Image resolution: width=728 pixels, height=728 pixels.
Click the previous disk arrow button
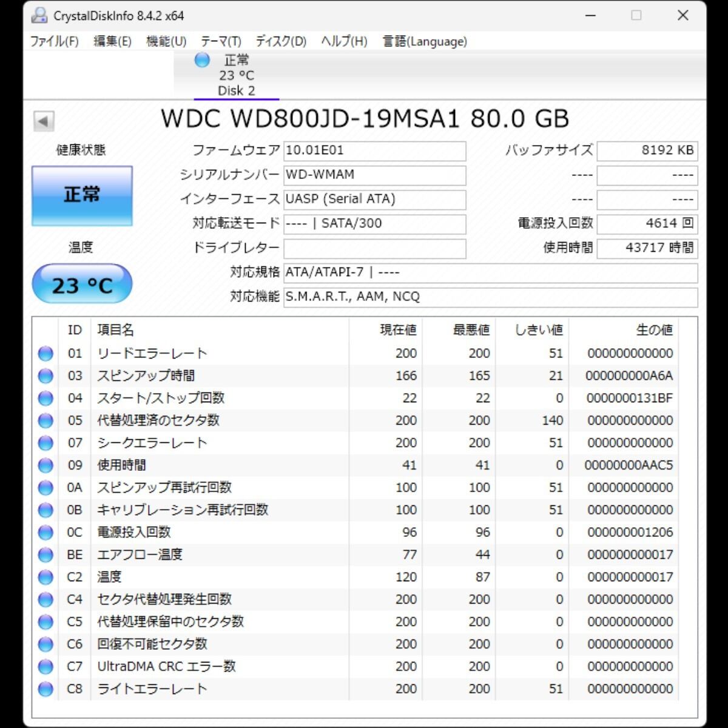[x=44, y=121]
